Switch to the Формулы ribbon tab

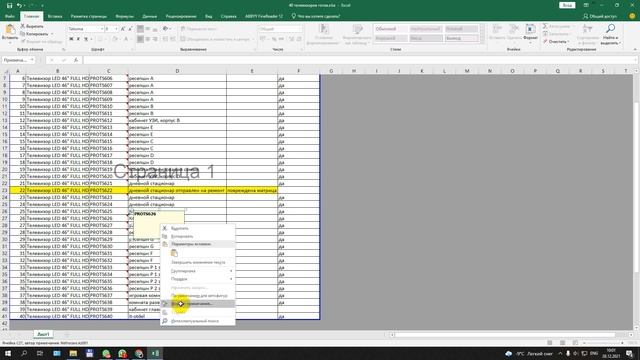(x=124, y=16)
